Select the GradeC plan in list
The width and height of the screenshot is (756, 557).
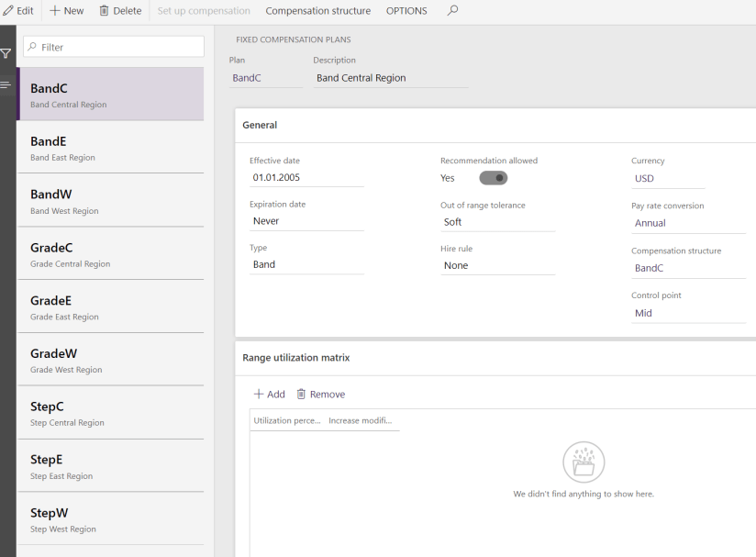click(x=110, y=253)
